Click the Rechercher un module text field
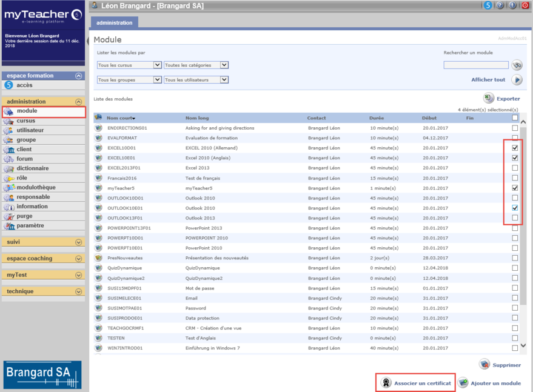The height and width of the screenshot is (392, 533). tap(476, 65)
